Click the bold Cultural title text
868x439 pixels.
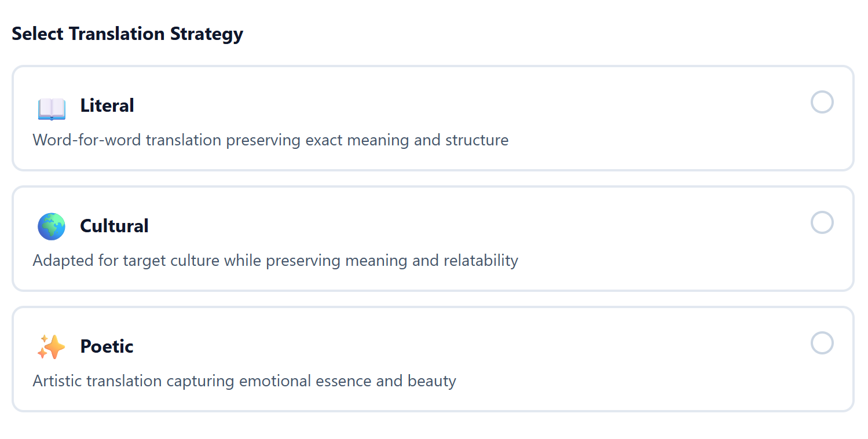pos(114,226)
